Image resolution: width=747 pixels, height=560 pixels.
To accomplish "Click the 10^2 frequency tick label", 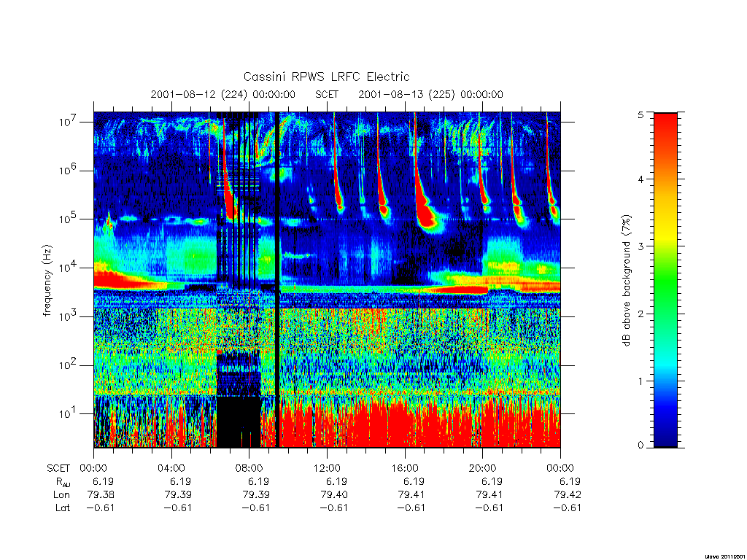I will [68, 366].
